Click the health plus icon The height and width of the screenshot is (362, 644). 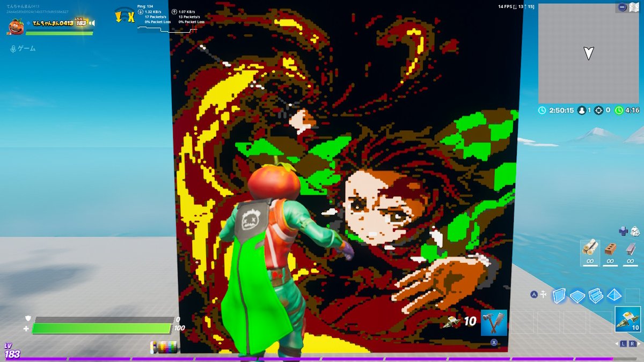[26, 328]
